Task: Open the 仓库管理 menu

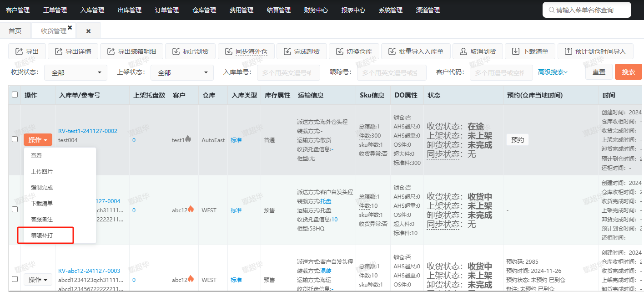Action: 204,10
